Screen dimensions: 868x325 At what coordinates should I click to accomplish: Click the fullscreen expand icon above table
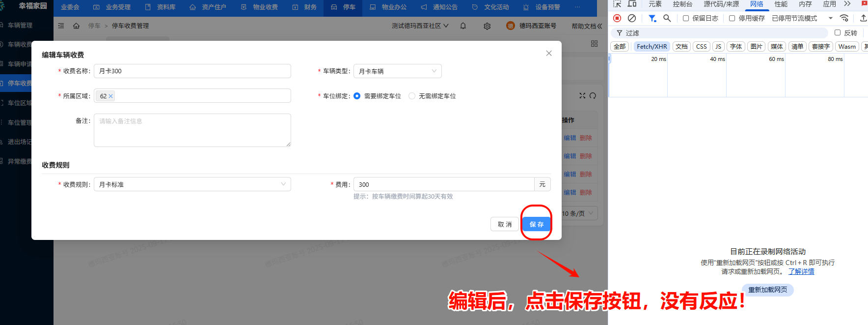[x=582, y=95]
